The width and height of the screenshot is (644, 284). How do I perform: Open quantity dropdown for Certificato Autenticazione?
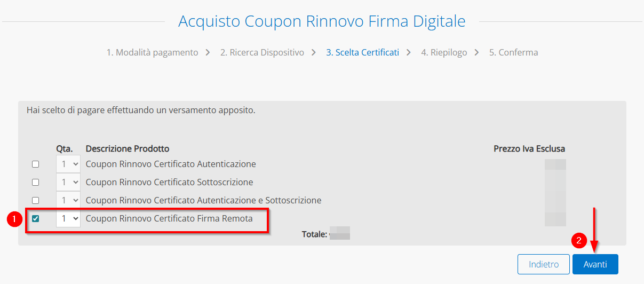[x=68, y=164]
